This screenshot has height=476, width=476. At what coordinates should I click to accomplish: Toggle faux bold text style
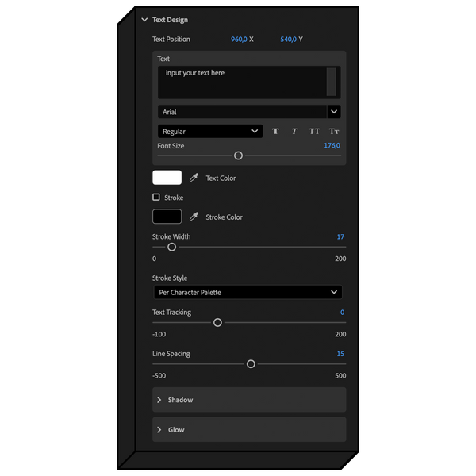[x=275, y=132]
